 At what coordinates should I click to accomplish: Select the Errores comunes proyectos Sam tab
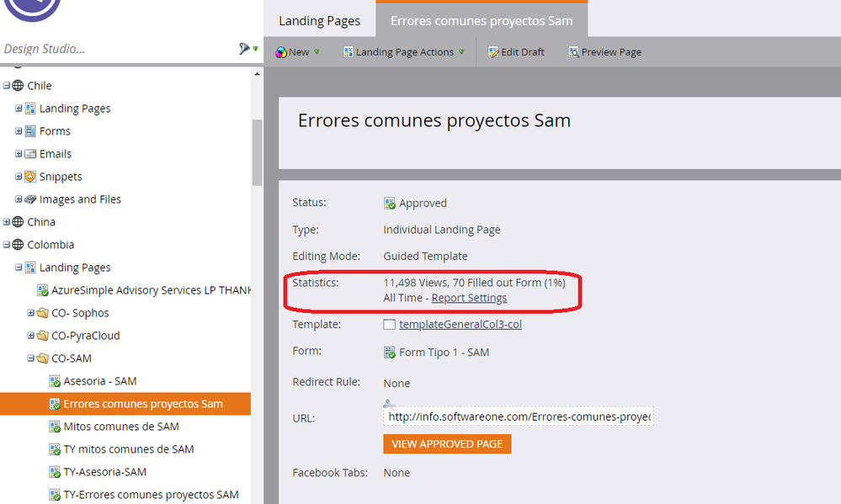click(x=482, y=21)
